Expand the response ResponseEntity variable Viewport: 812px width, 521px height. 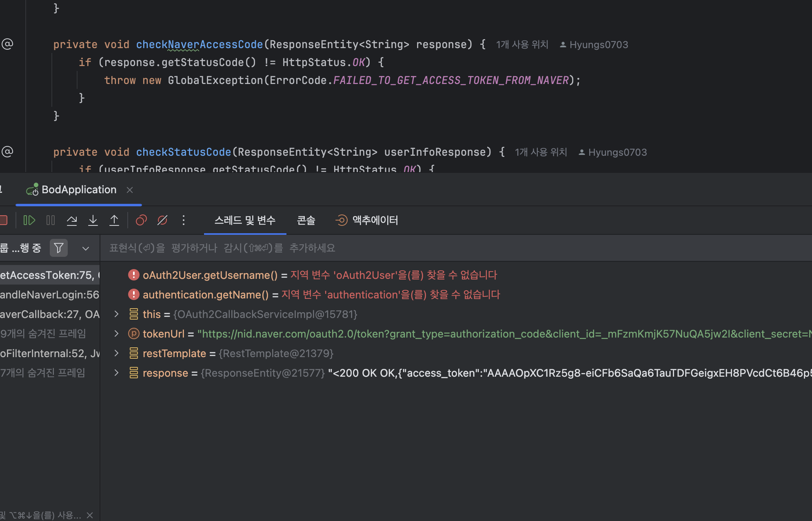pyautogui.click(x=116, y=373)
